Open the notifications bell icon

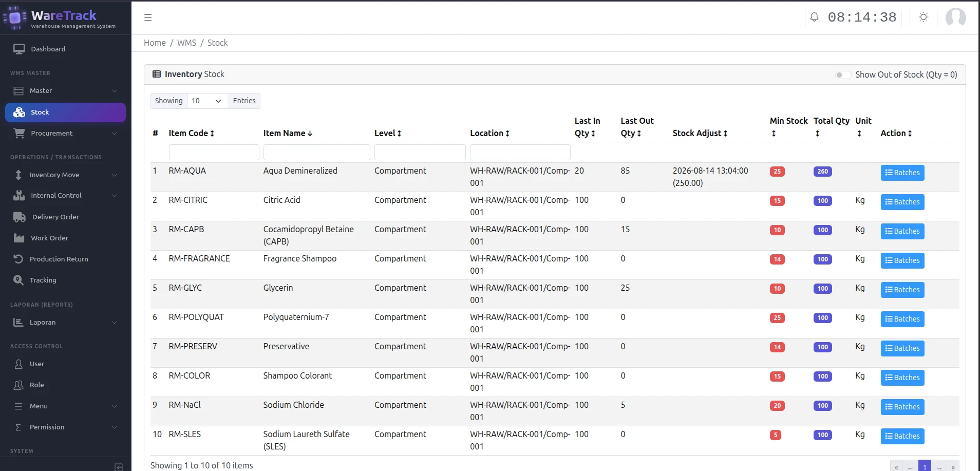[814, 17]
